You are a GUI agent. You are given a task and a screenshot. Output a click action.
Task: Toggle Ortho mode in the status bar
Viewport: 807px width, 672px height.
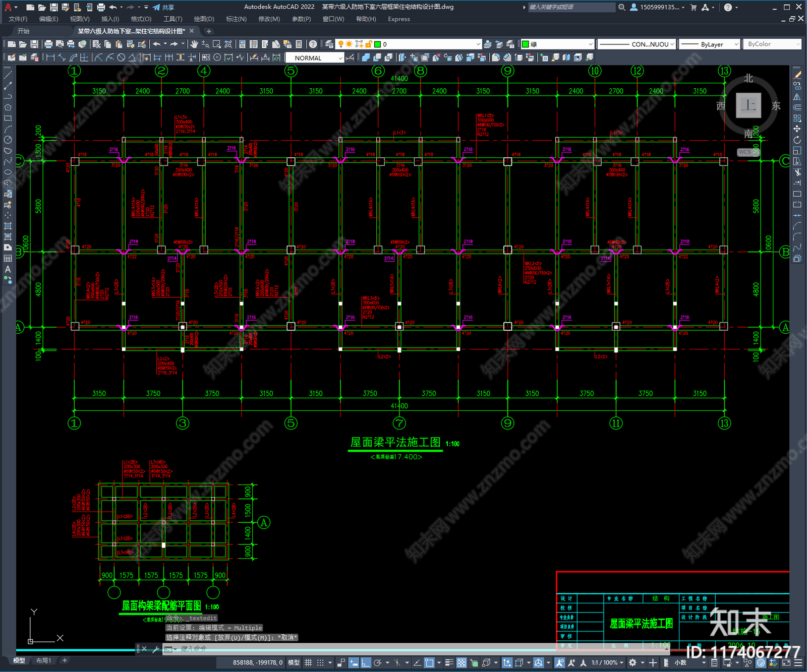pyautogui.click(x=366, y=662)
